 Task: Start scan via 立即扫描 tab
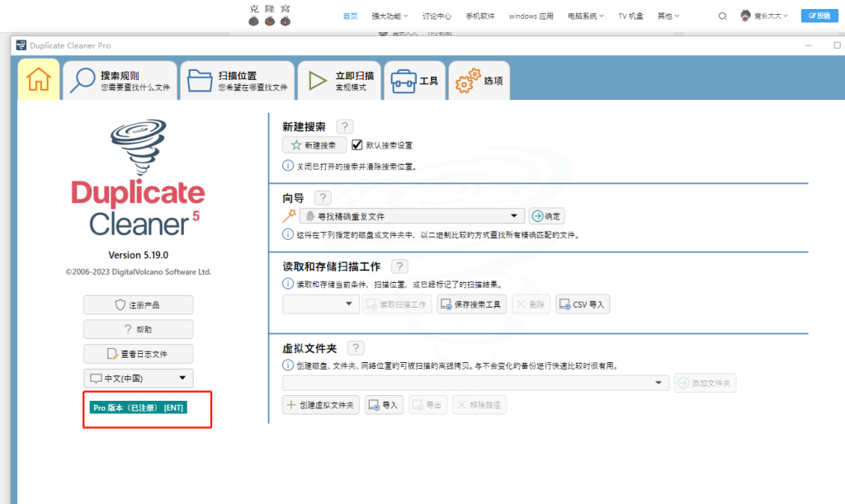339,81
